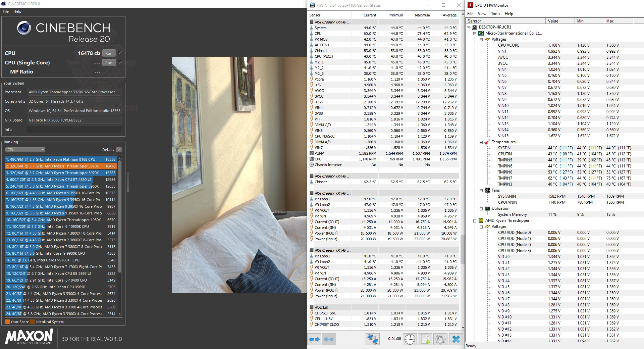Toggle the checkbox next to CPU Run
The image size is (644, 349).
[x=120, y=53]
